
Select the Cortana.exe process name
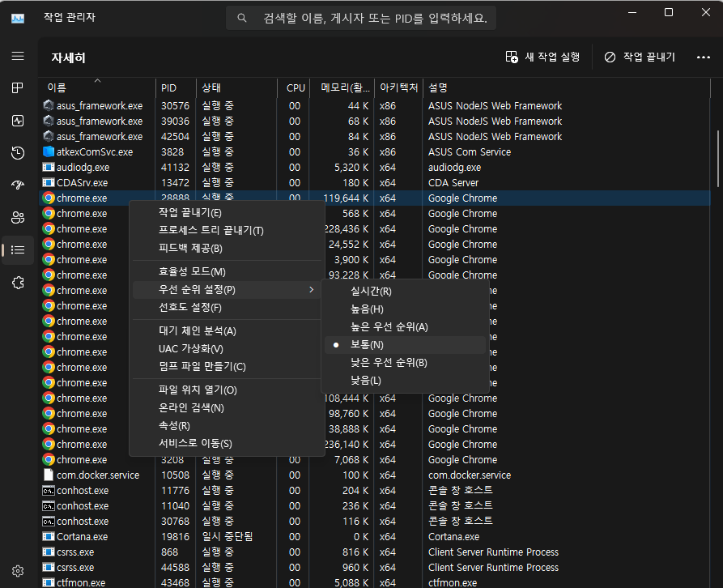point(82,537)
